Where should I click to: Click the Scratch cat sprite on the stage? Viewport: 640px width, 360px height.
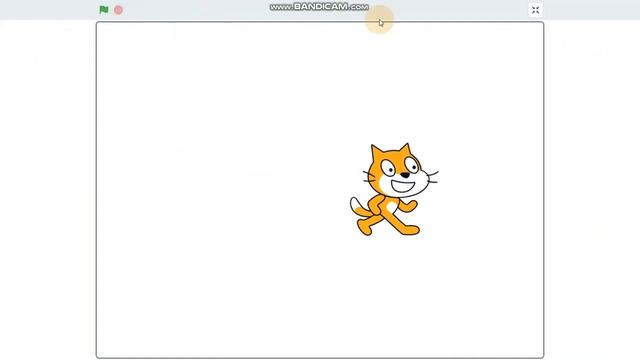point(393,189)
